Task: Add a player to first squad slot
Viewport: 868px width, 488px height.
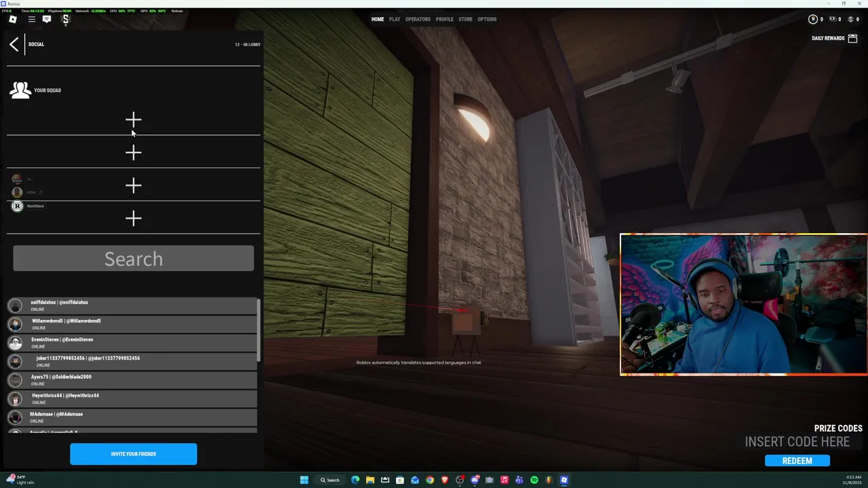Action: (134, 121)
